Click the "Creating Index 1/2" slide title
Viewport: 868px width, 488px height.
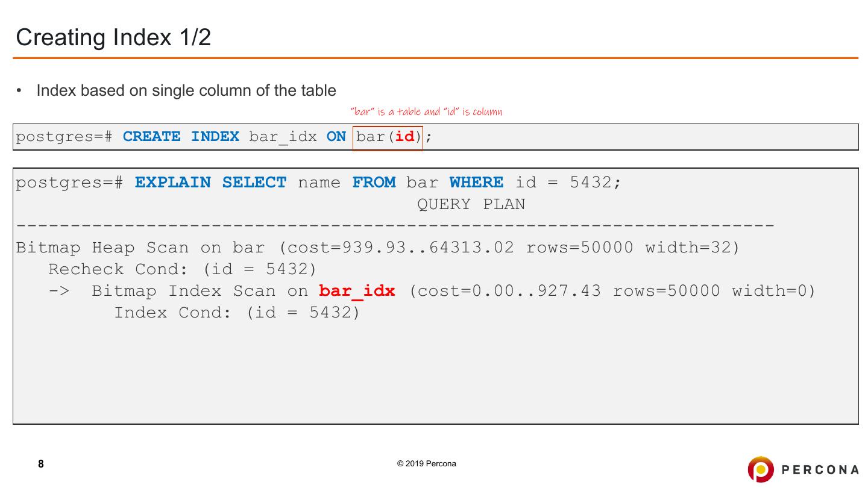click(113, 37)
